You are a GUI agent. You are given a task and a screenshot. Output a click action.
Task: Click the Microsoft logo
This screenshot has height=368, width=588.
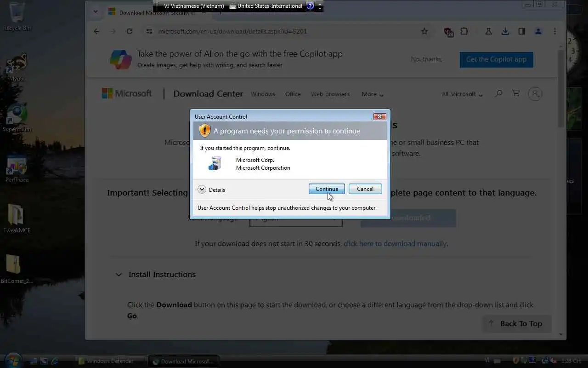(127, 93)
